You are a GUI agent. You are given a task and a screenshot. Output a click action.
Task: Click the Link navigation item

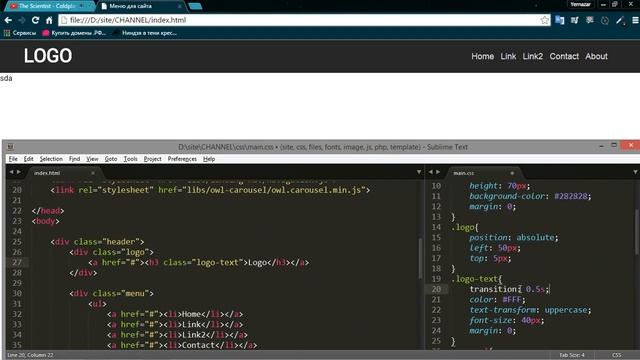coord(508,56)
